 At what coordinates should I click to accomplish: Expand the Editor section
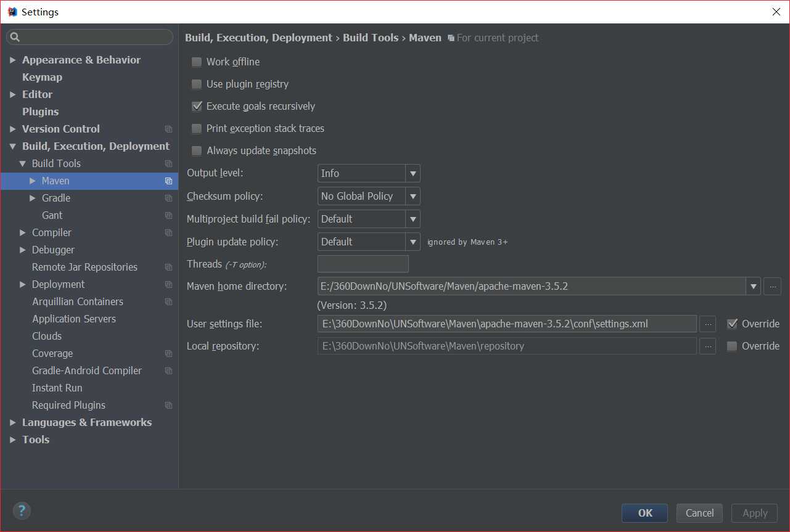click(x=13, y=94)
